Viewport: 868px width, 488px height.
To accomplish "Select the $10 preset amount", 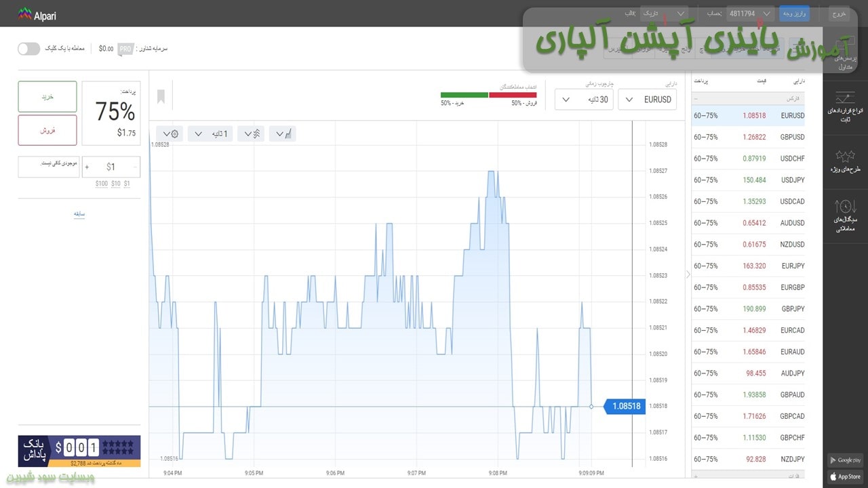I will 116,184.
